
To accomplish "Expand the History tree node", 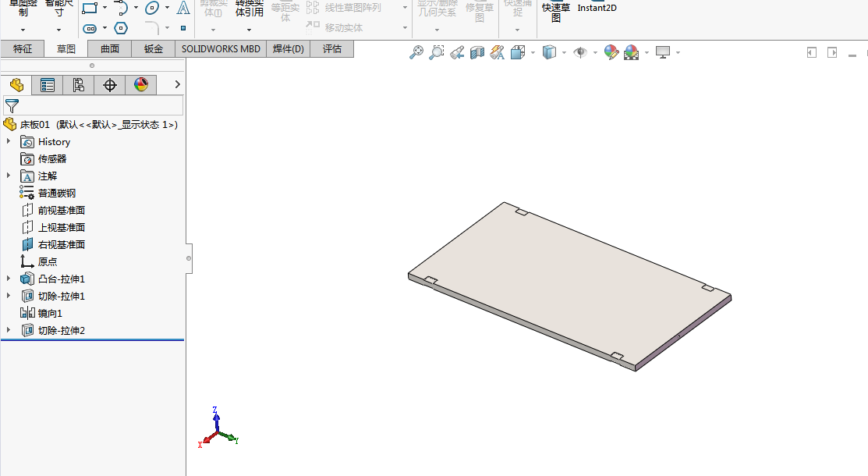I will click(9, 142).
